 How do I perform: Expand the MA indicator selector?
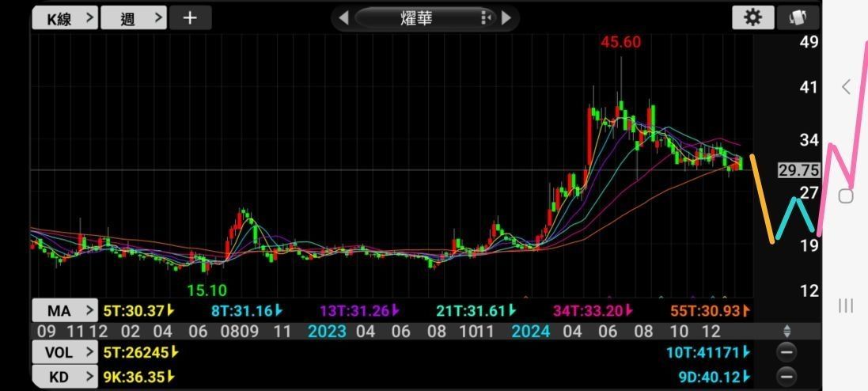pos(65,311)
